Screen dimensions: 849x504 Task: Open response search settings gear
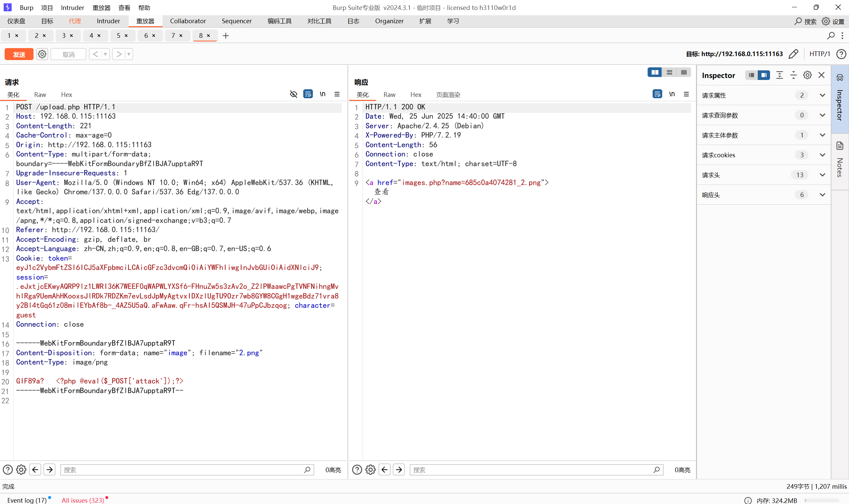pyautogui.click(x=371, y=470)
